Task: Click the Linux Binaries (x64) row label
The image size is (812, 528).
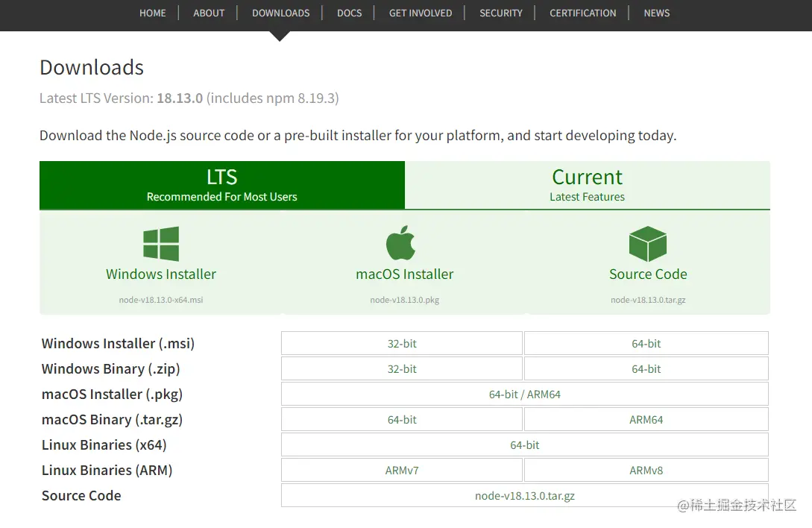Action: [104, 445]
